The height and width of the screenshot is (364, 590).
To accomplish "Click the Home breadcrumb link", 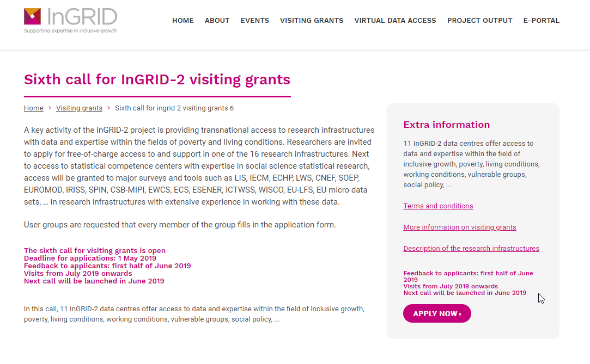I will [x=33, y=108].
